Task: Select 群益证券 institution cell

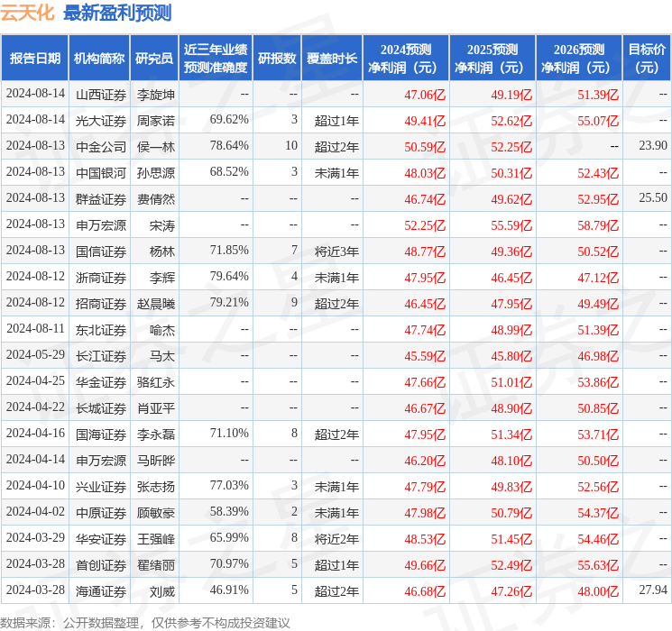Action: coord(101,199)
